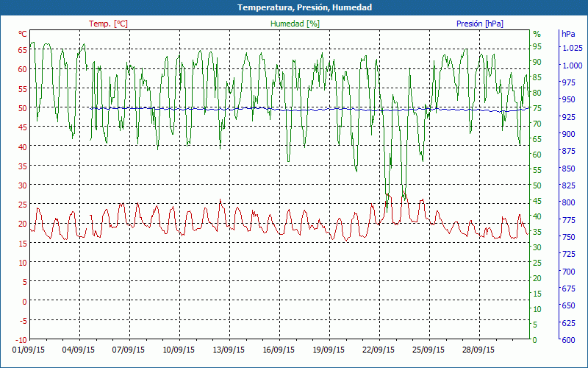Screen dimensions: 588x368
Task: Click the blue Presión [hPa] legend label
Action: 480,24
